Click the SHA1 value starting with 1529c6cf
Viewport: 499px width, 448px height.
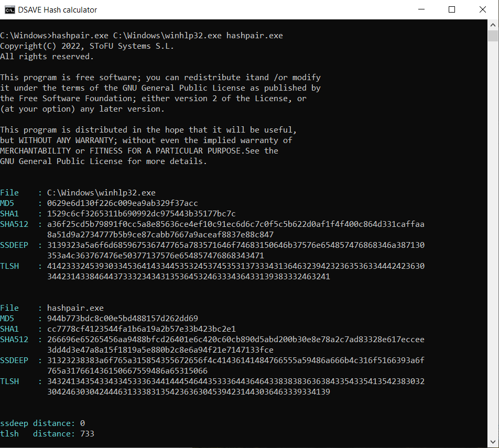point(141,214)
